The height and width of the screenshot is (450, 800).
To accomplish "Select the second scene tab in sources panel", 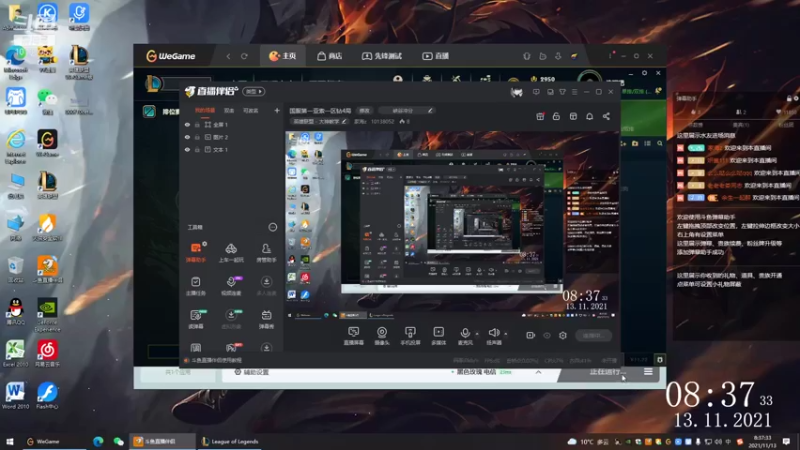I will (x=229, y=110).
